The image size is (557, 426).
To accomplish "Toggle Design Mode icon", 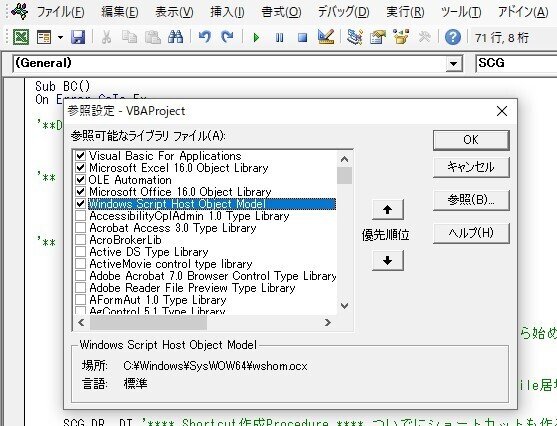I will point(326,37).
